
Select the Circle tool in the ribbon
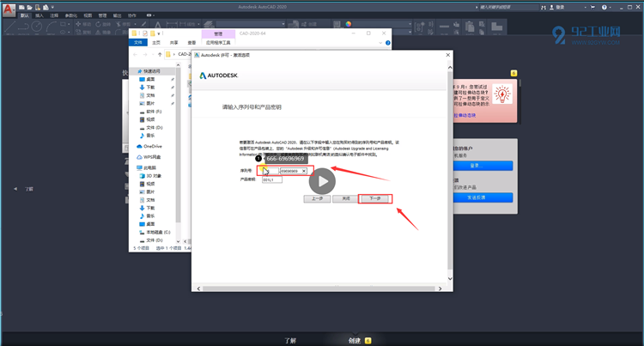coord(37,27)
